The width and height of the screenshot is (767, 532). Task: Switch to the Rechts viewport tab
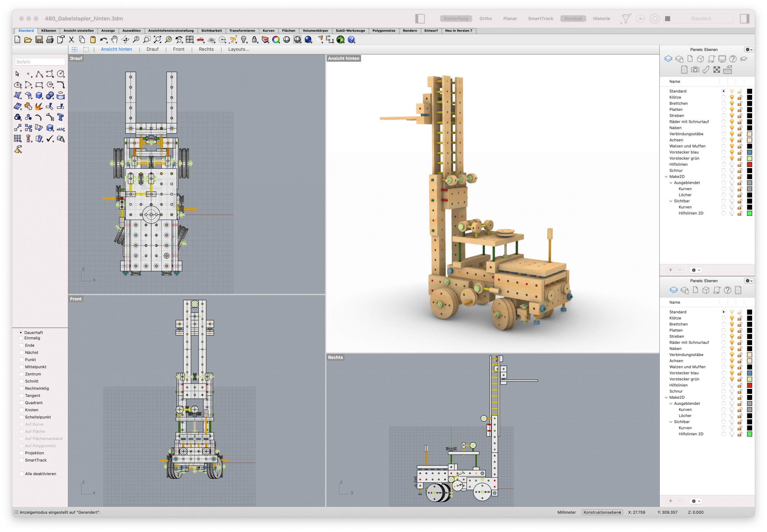coord(206,49)
